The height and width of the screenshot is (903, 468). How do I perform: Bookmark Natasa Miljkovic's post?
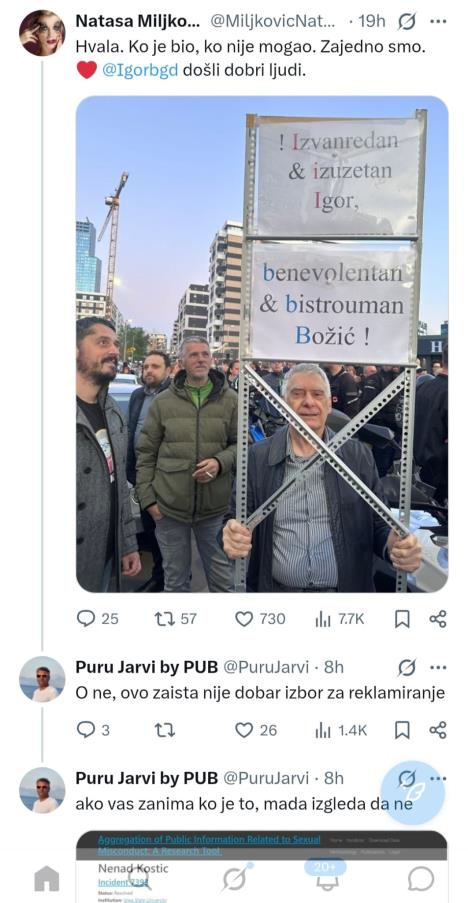(402, 619)
